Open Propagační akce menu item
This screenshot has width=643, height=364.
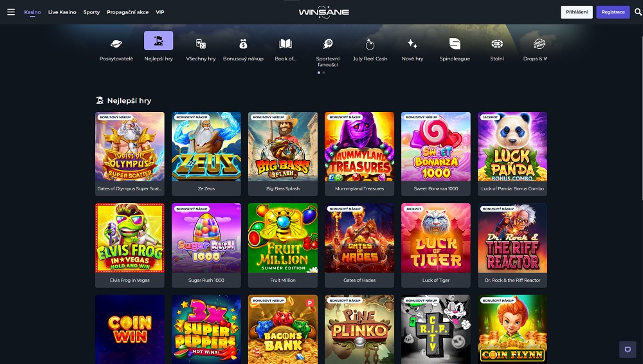click(x=127, y=12)
